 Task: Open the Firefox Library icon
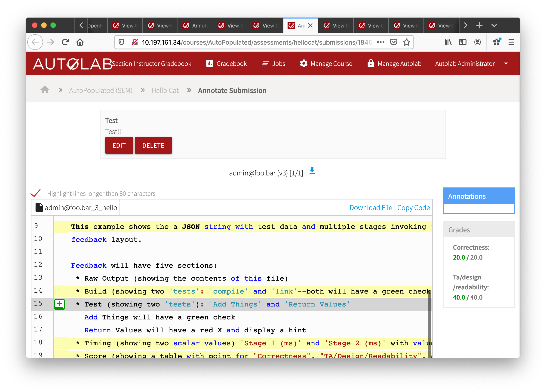coord(448,42)
